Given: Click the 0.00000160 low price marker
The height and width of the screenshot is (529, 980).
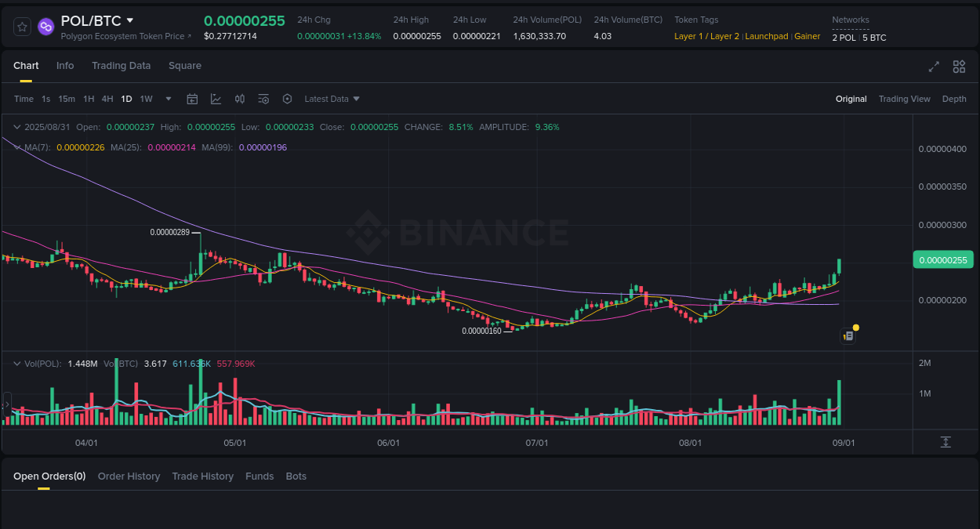Looking at the screenshot, I should (x=481, y=331).
